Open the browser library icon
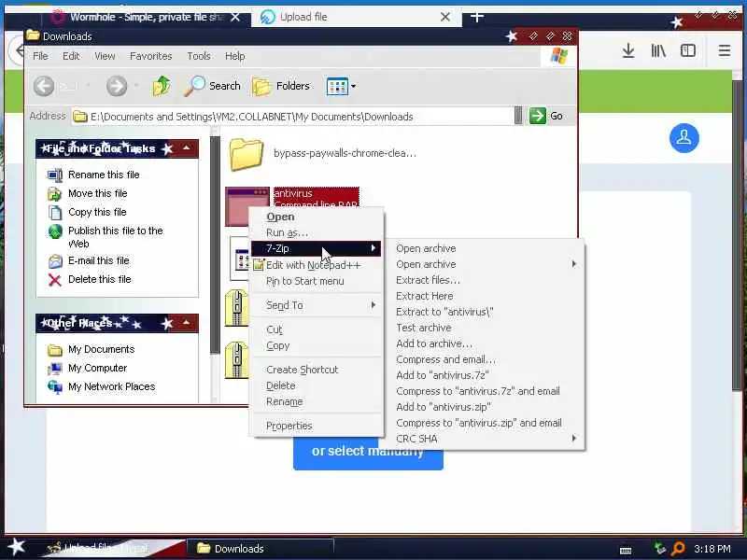The height and width of the screenshot is (560, 747). pos(658,50)
